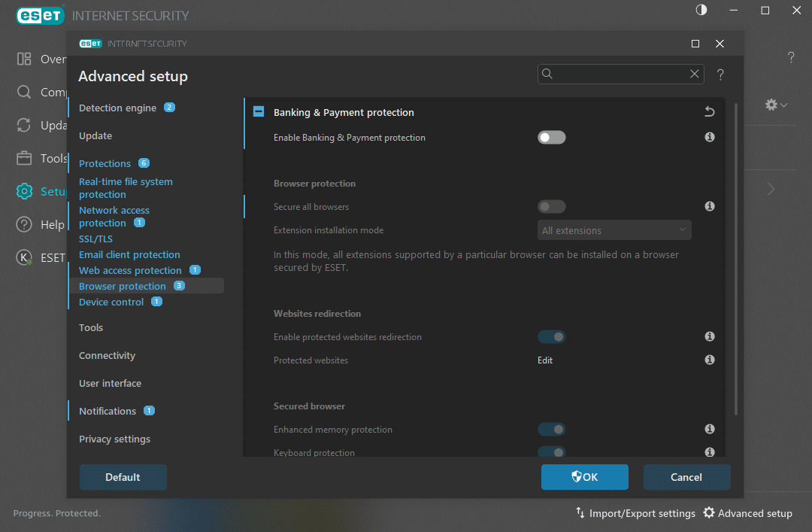
Task: Toggle Secure all browsers switch
Action: tap(552, 207)
